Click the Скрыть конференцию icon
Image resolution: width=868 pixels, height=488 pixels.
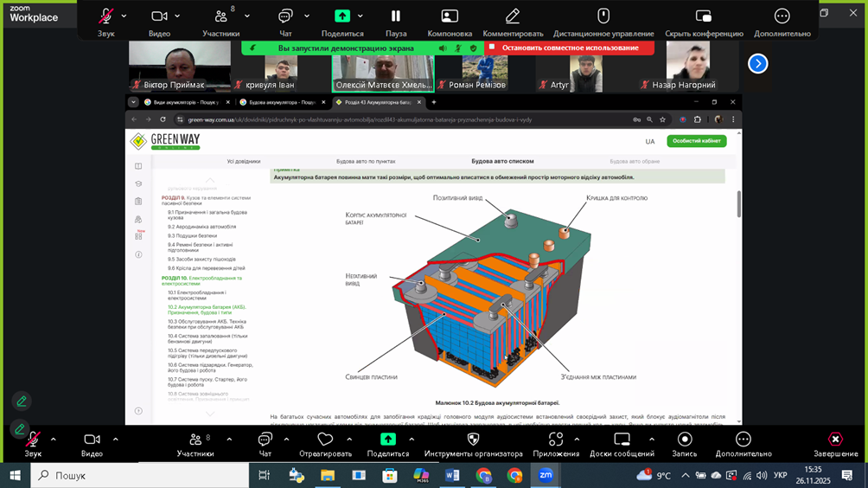tap(704, 16)
